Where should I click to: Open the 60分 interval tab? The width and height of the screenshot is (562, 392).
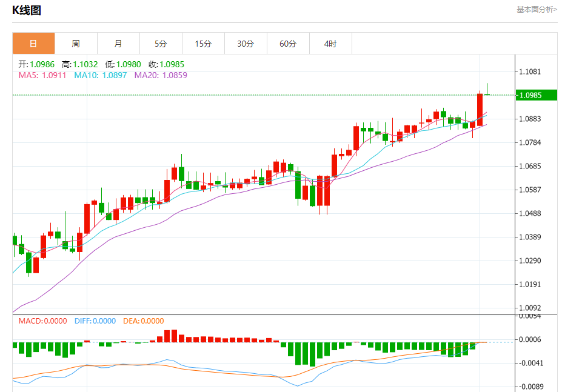288,44
